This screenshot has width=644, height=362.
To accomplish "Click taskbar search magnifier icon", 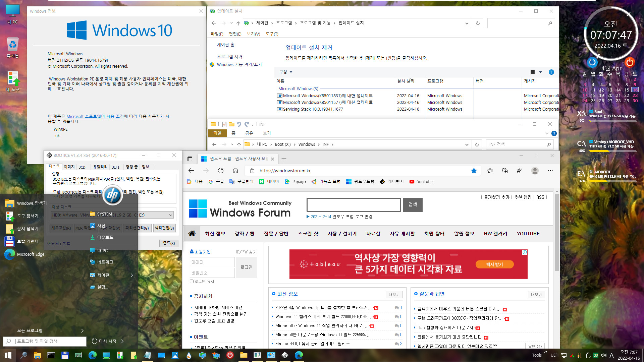I will (24, 355).
